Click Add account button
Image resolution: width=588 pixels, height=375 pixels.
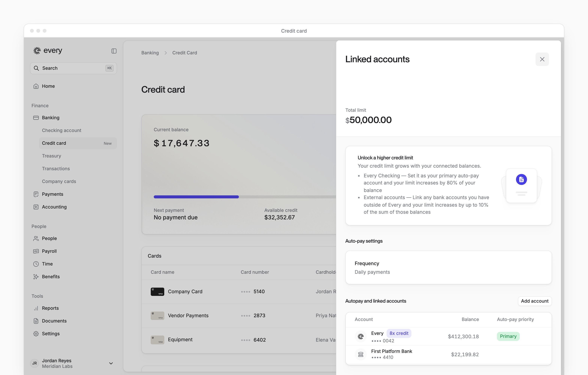click(x=535, y=301)
